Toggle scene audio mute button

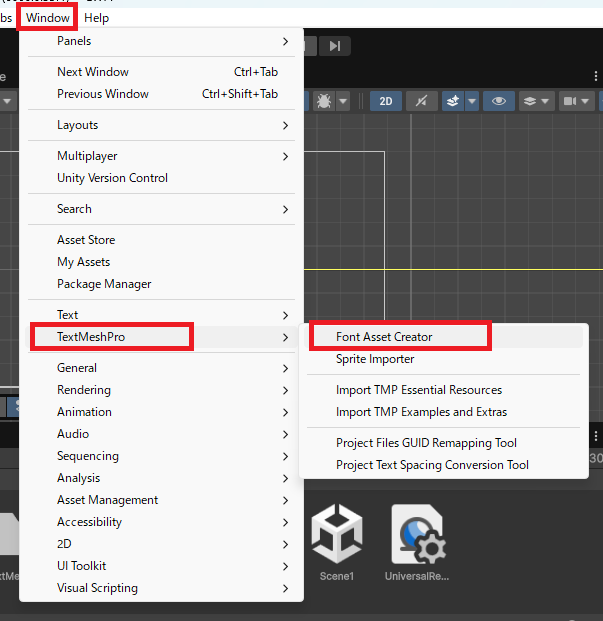(x=422, y=101)
